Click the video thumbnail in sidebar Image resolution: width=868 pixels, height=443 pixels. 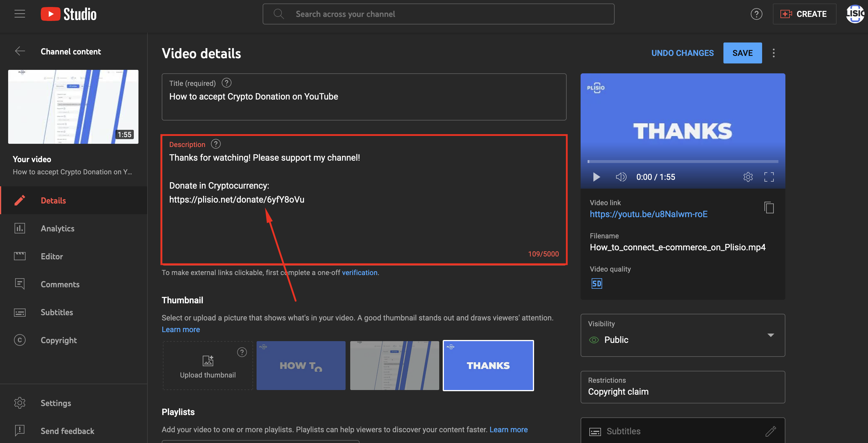(x=73, y=107)
